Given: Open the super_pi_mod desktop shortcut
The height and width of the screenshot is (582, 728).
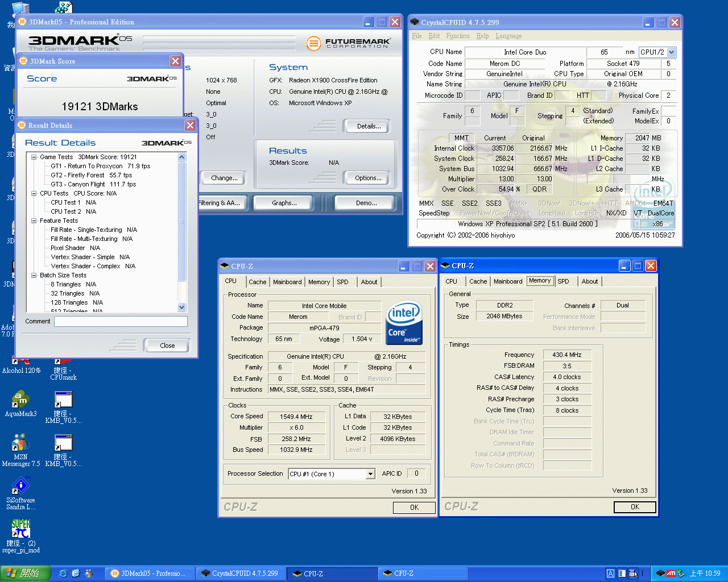Looking at the screenshot, I should pos(20,530).
